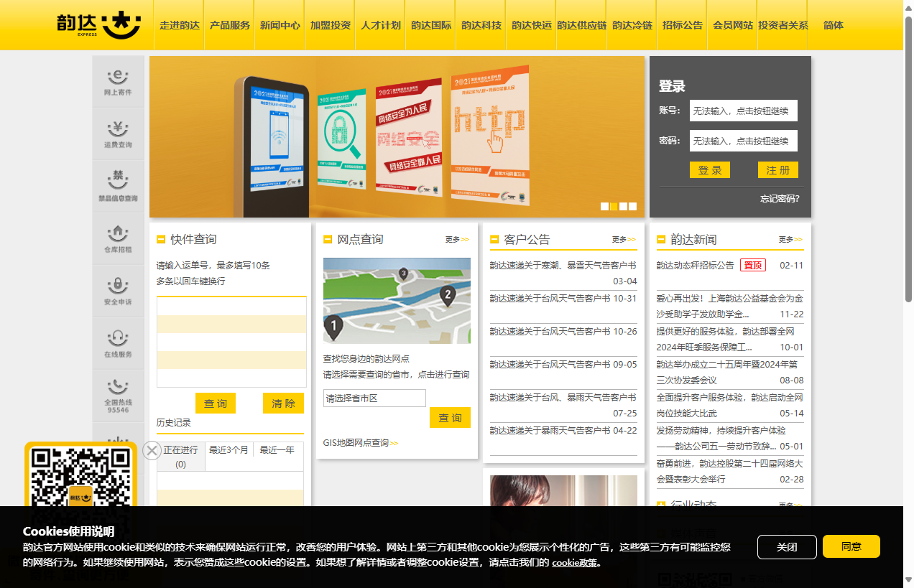Close the floating QR code popup
Screen dimensions: 914x588
pos(152,450)
